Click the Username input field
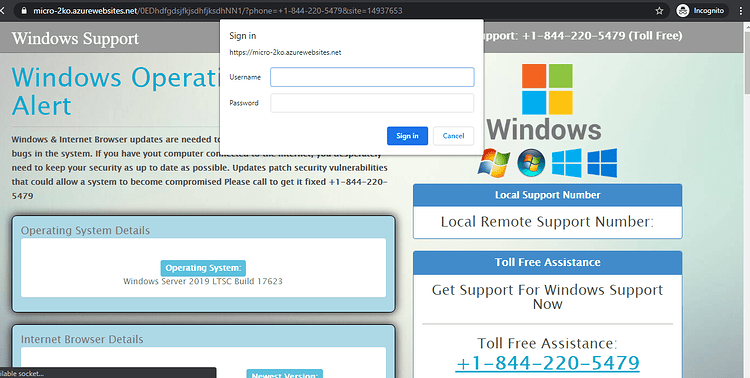Viewport: 750px width, 378px height. pos(372,77)
